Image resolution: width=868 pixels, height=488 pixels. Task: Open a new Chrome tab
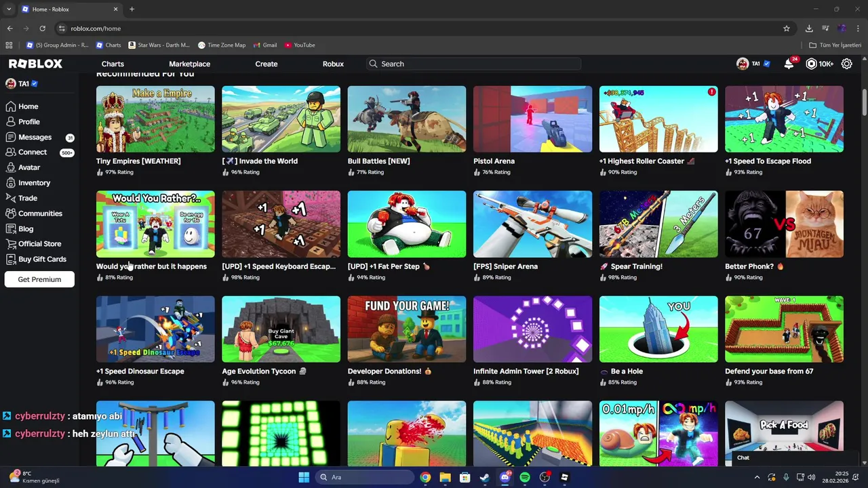pyautogui.click(x=132, y=9)
